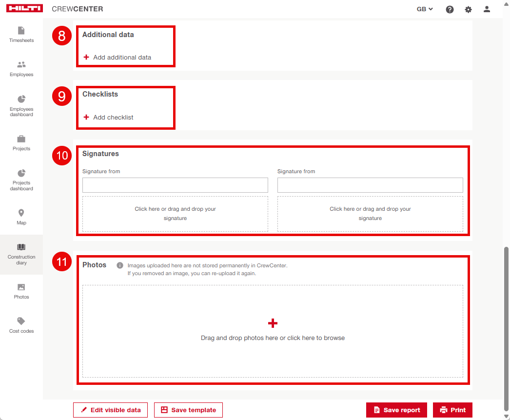Open the Map pin icon
Screen dimensions: 510x420
click(21, 213)
